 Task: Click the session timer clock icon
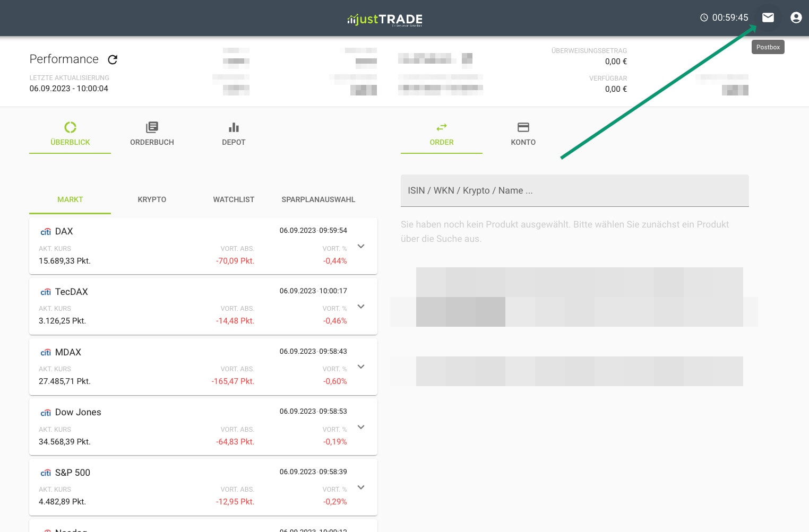coord(704,18)
